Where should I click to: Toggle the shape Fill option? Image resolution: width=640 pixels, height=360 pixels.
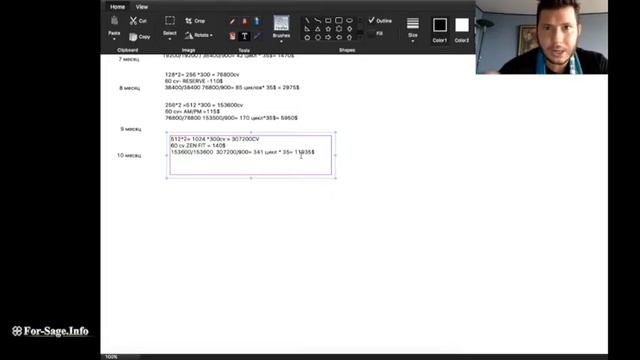click(x=376, y=34)
